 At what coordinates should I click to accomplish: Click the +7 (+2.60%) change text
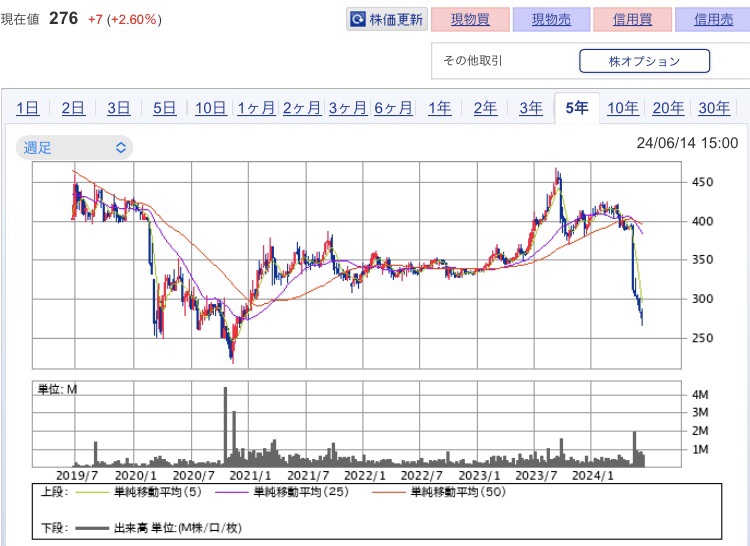(x=125, y=20)
